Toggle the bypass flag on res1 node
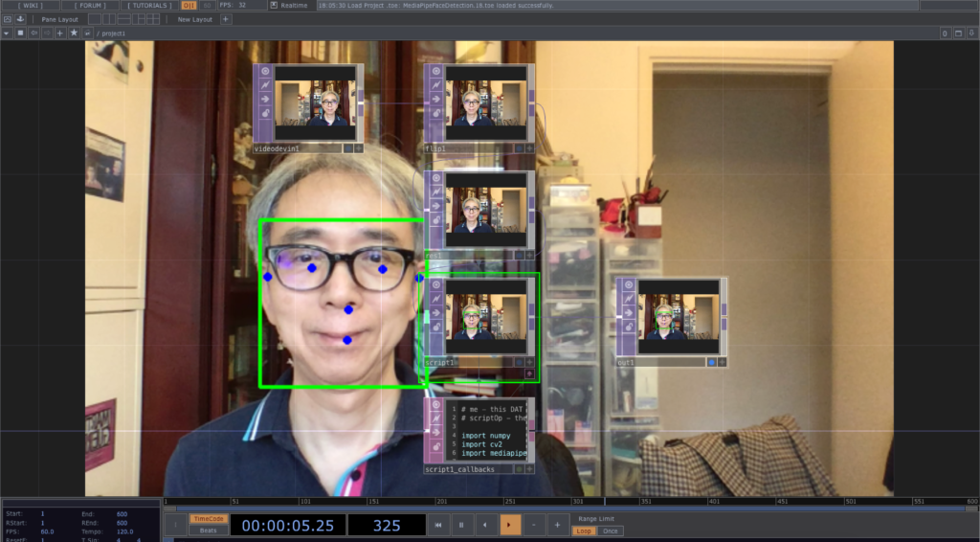The width and height of the screenshot is (980, 542). click(435, 192)
